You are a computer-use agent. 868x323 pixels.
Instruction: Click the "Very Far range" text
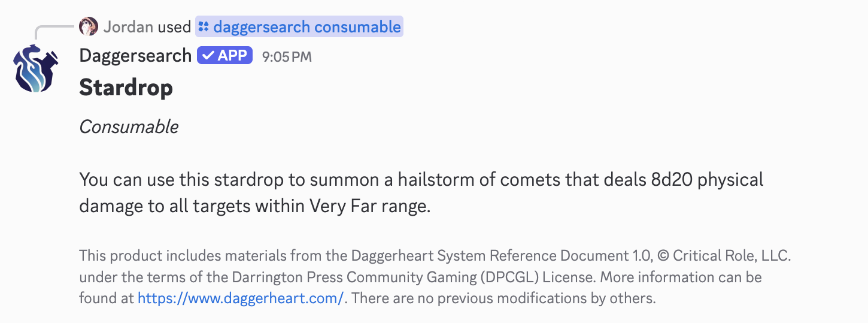click(x=369, y=206)
